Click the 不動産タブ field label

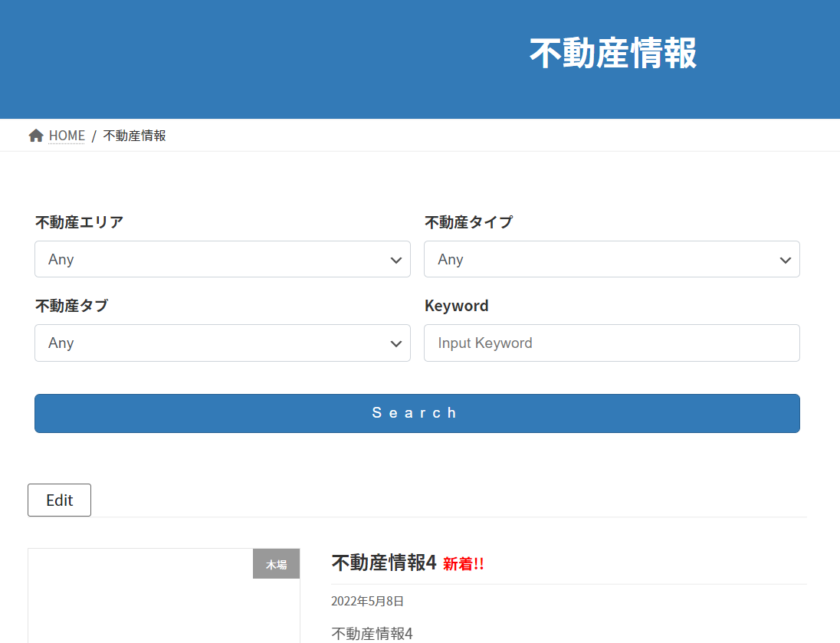coord(71,306)
